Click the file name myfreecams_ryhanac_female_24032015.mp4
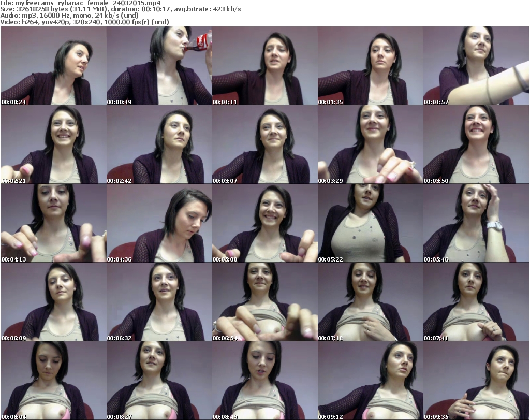The image size is (530, 420). pyautogui.click(x=88, y=3)
